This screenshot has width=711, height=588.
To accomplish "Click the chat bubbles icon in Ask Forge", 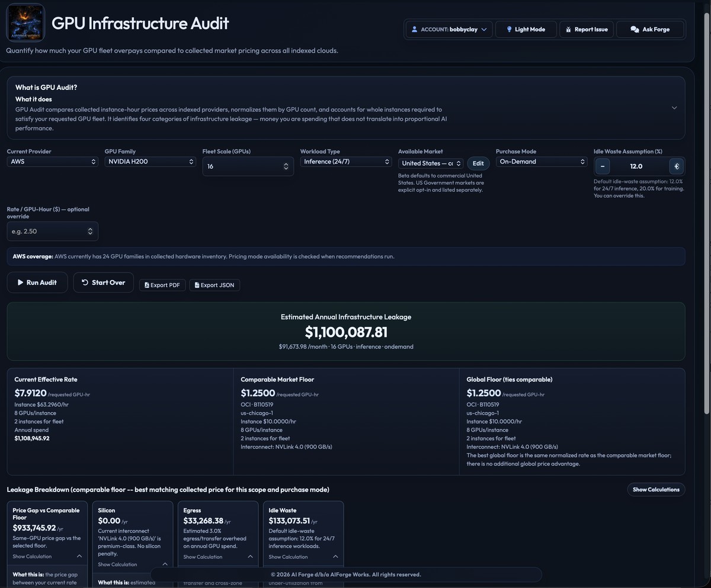I will coord(635,29).
